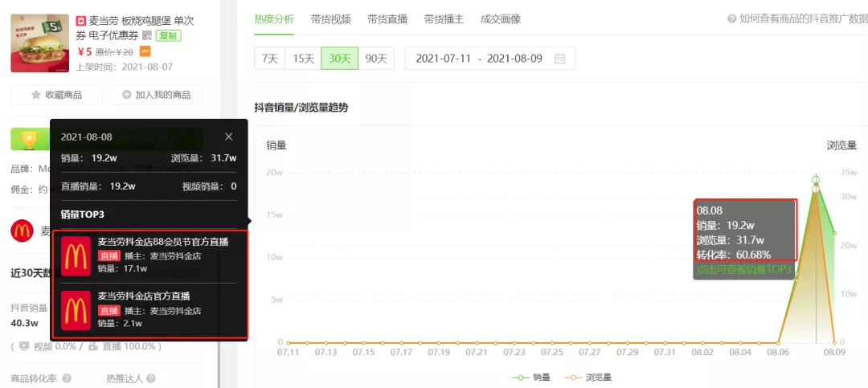868x388 pixels.
Task: Click help icon next to 商品转化率
Action: point(67,378)
